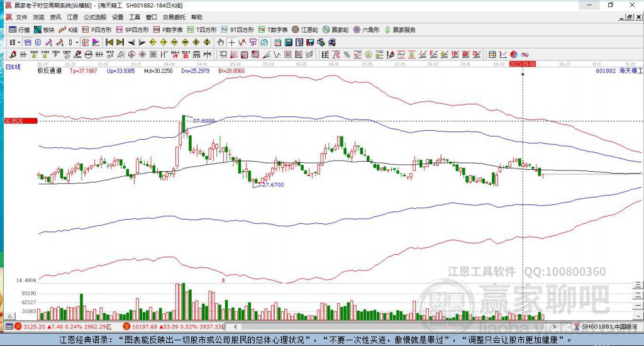Expand the dropdown arrow beside the 0 icon
The width and height of the screenshot is (644, 346).
click(77, 42)
